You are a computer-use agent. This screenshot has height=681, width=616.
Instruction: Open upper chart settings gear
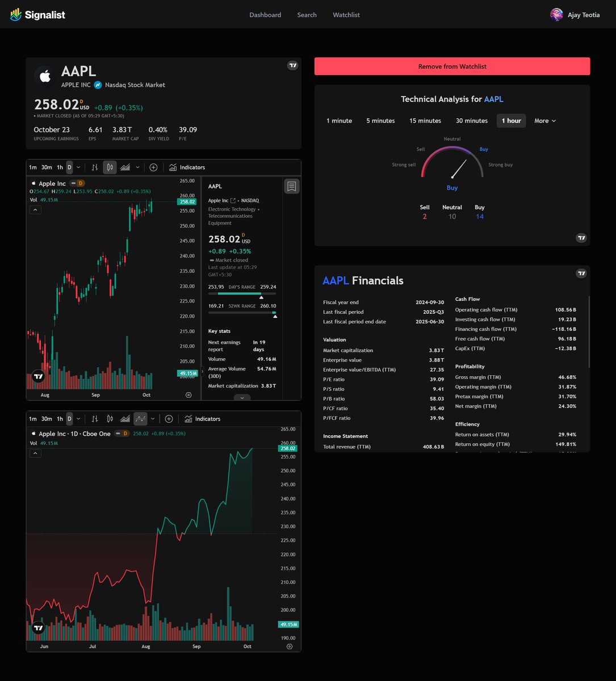pyautogui.click(x=188, y=395)
